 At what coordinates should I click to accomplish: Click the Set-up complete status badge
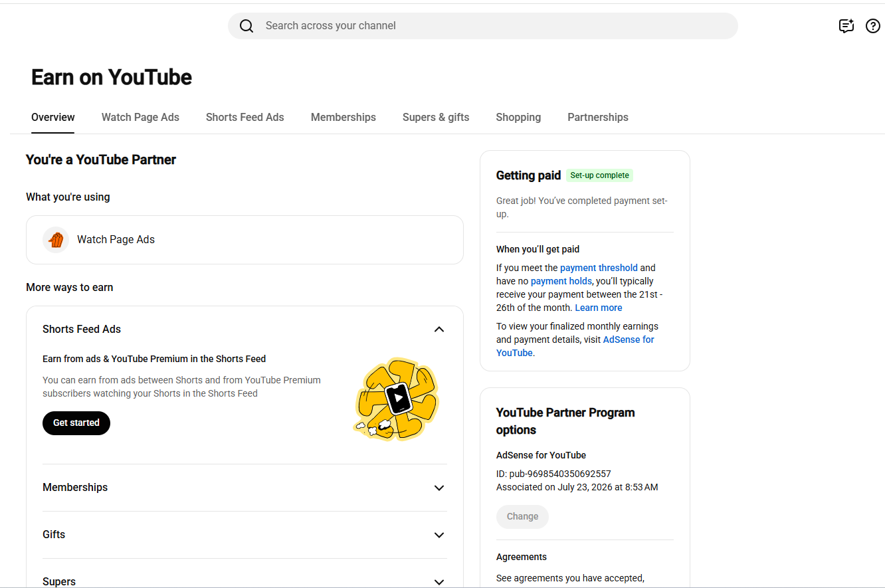coord(600,175)
